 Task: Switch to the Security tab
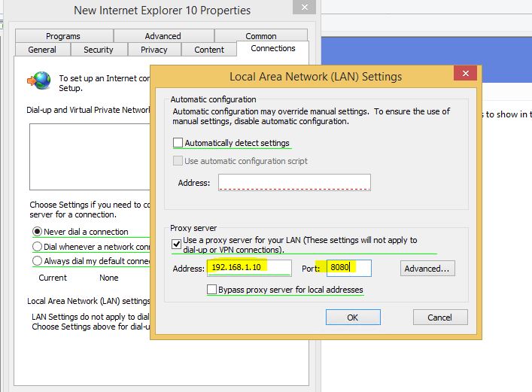coord(99,50)
